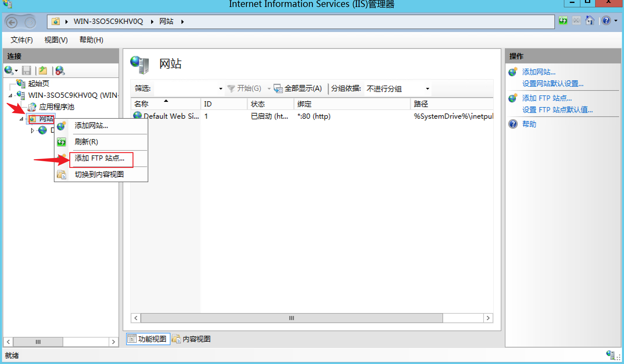Screen dimensions: 624x364
Task: Click 设置网站默认设置 link in Actions
Action: 553,84
